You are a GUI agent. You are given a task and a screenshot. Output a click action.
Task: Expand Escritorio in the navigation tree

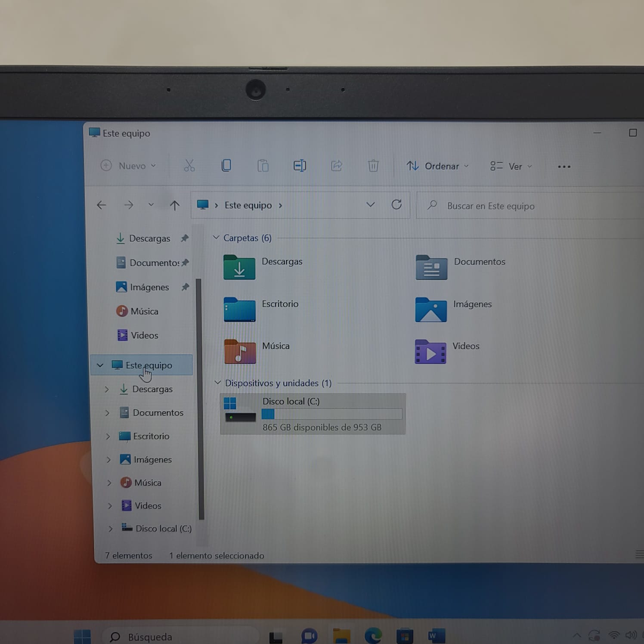point(108,437)
